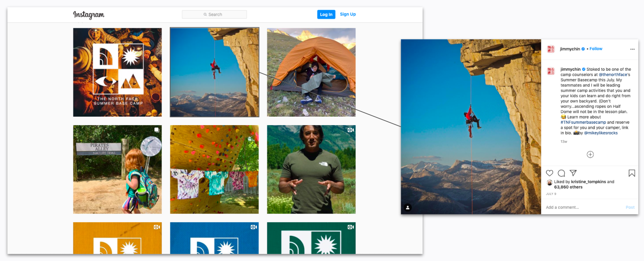View the 63,860 others likes list
The image size is (644, 261).
coord(568,187)
